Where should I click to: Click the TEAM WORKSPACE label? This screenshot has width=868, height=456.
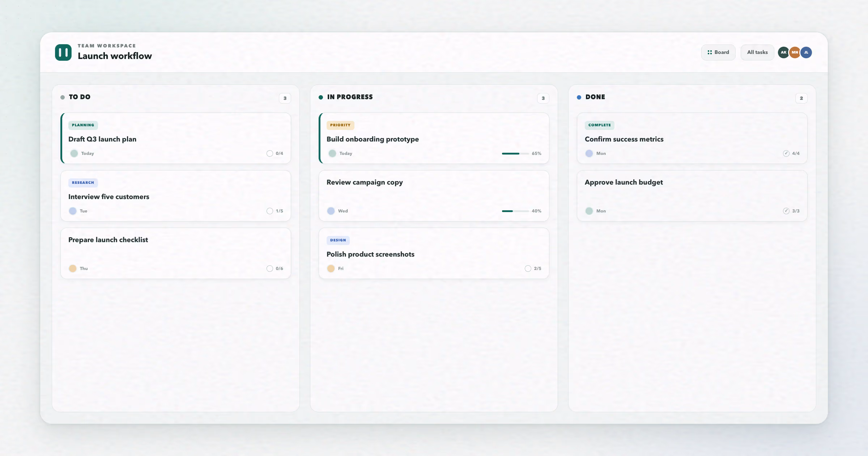click(x=107, y=46)
